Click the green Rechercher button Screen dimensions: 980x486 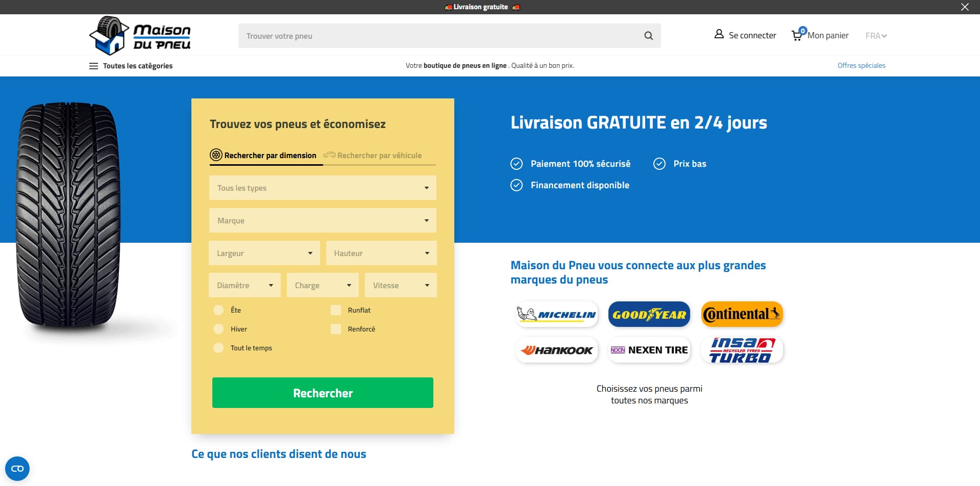tap(323, 393)
